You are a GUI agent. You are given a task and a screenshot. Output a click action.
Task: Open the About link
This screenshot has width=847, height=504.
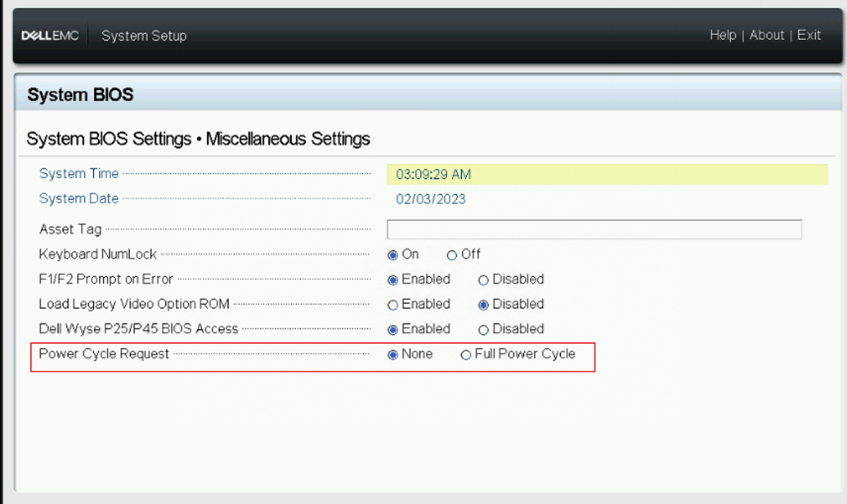point(767,35)
